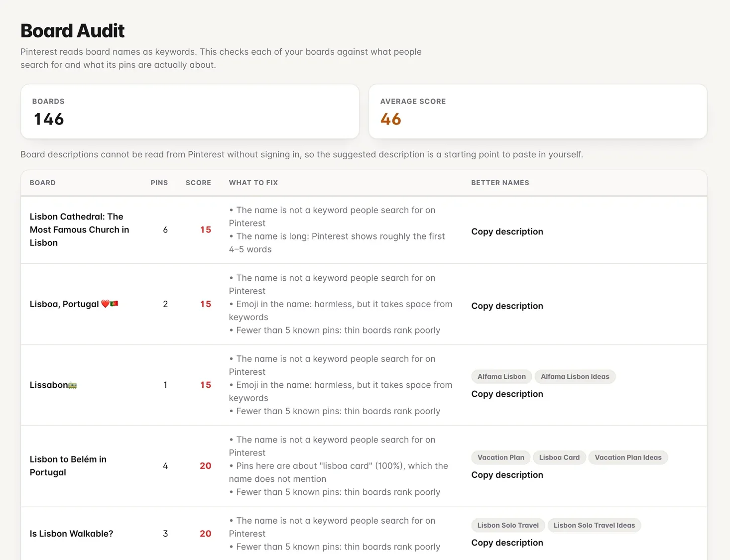Click the Average Score card showing 46
Image resolution: width=730 pixels, height=560 pixels.
(538, 112)
